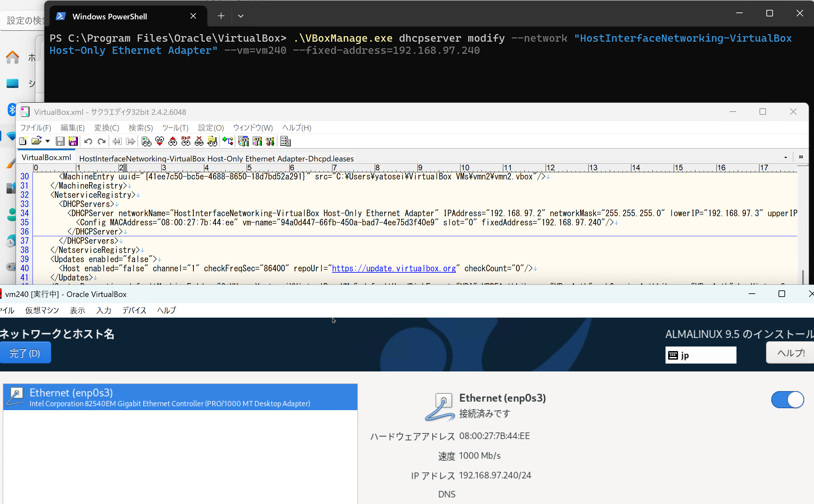The image size is (814, 504).
Task: Click the Grep folder search icon
Action: click(212, 141)
